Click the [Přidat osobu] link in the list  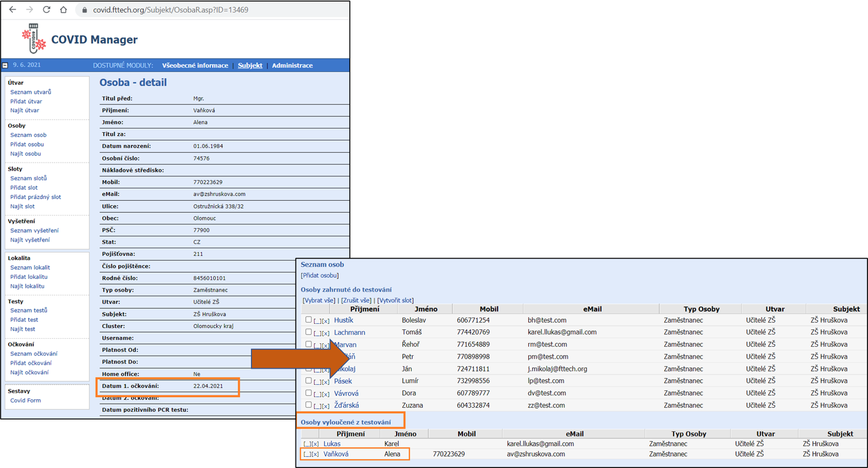coord(319,275)
